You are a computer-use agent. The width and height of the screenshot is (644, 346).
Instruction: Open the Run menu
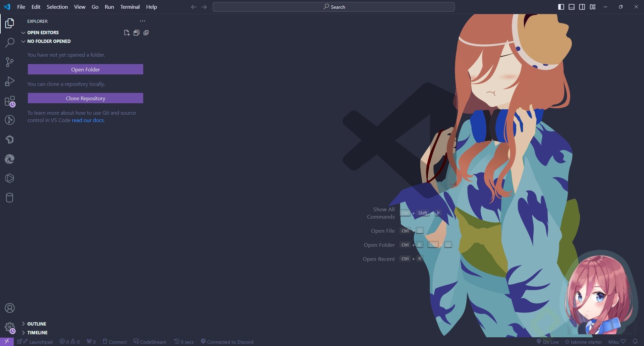click(x=109, y=7)
